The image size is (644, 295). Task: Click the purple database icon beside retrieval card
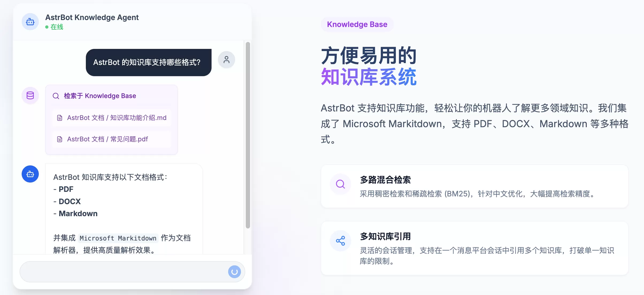(30, 95)
